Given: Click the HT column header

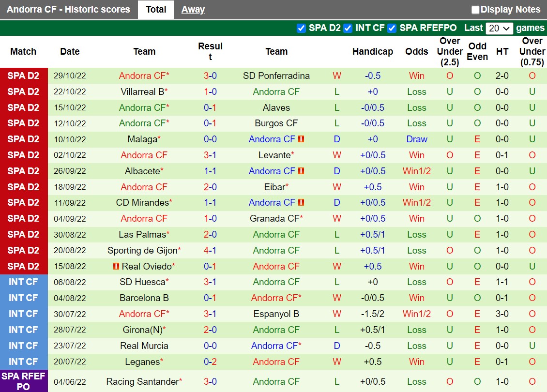Looking at the screenshot, I should (502, 52).
